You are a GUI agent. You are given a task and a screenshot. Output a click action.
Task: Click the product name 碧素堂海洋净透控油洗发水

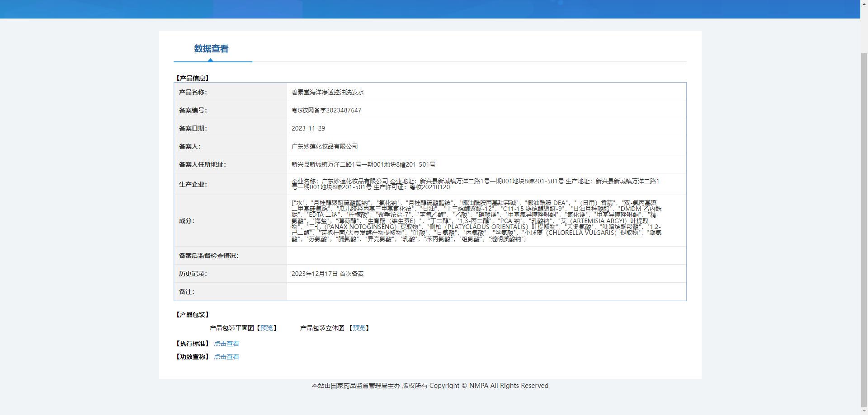pyautogui.click(x=327, y=92)
